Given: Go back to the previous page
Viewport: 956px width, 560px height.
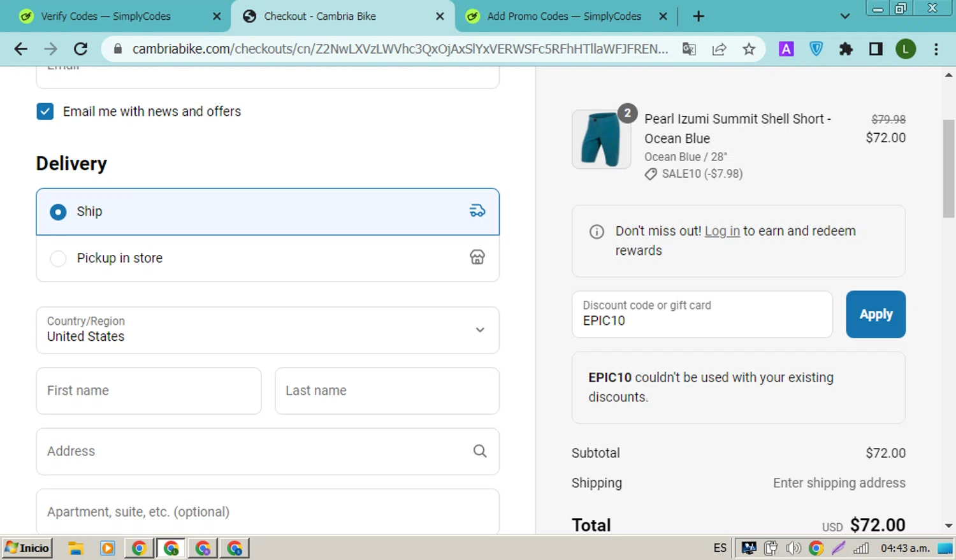Looking at the screenshot, I should (20, 49).
